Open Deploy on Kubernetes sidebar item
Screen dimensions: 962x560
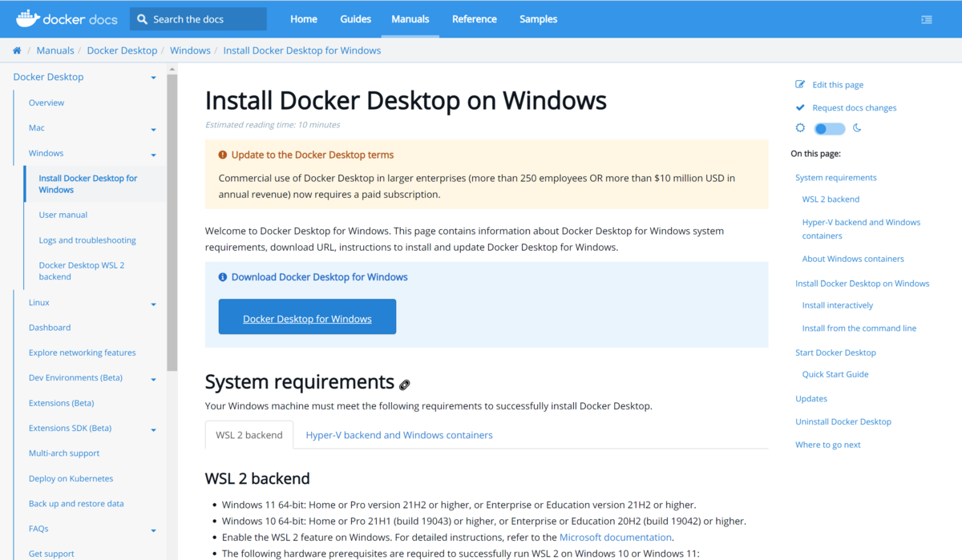(71, 479)
